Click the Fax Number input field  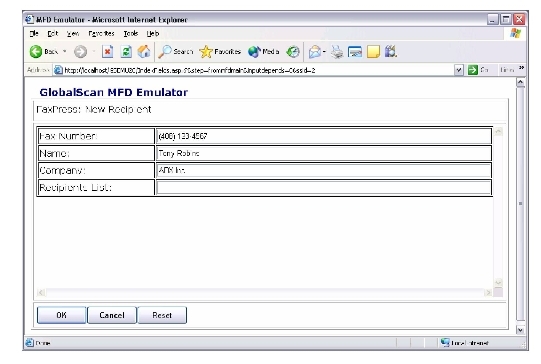pos(324,136)
